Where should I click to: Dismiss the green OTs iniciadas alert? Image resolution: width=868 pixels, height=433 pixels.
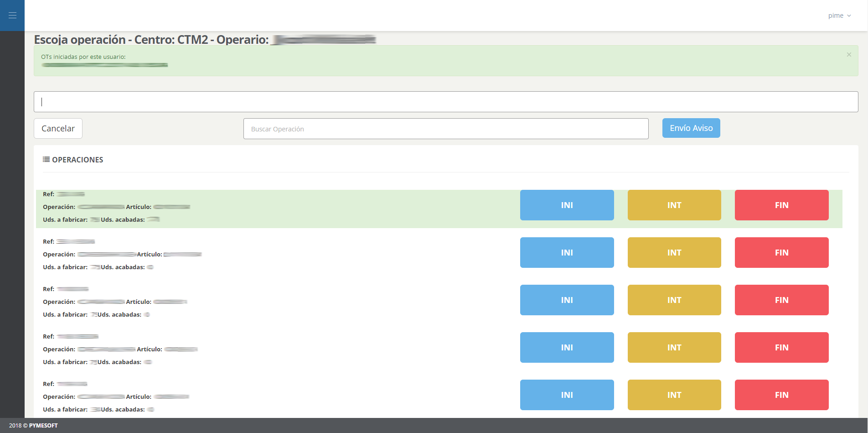click(849, 55)
